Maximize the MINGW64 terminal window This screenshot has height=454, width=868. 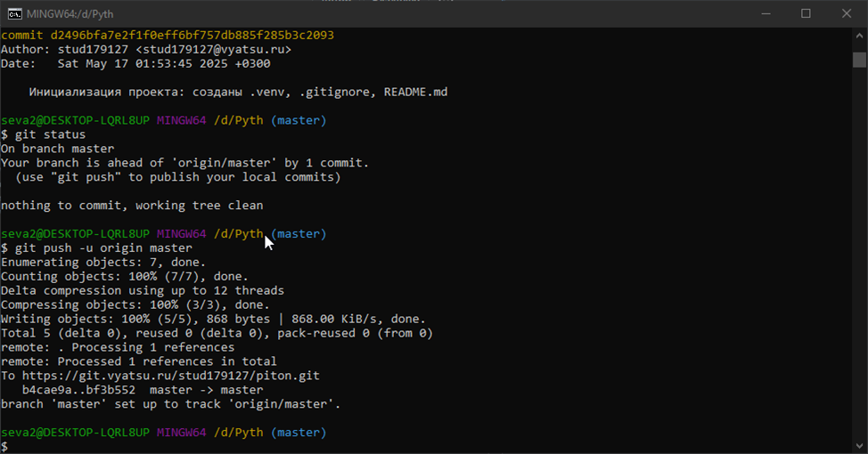click(806, 13)
